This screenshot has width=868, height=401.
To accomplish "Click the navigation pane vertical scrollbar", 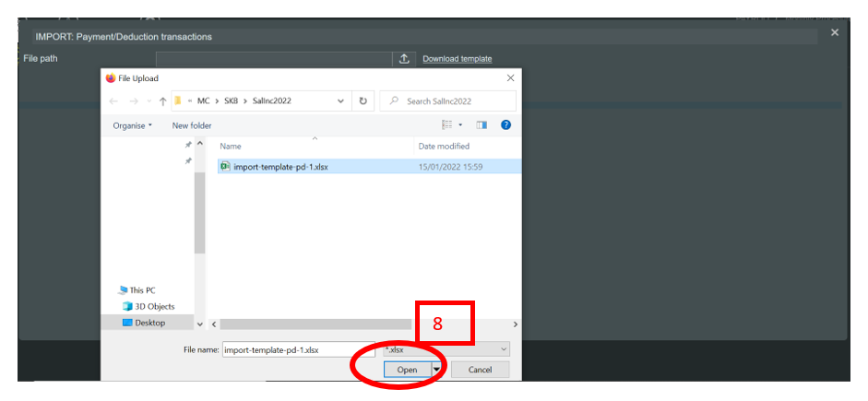I will click(x=200, y=213).
